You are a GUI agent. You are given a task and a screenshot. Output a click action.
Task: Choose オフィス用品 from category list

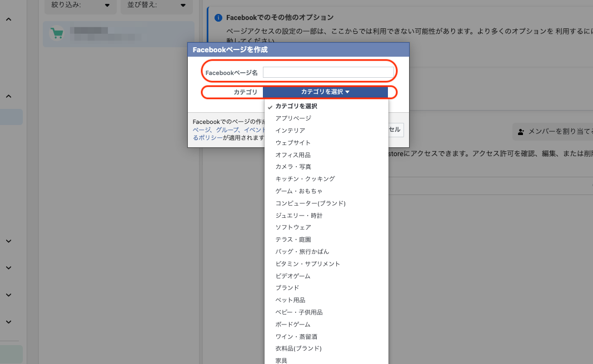(326, 155)
